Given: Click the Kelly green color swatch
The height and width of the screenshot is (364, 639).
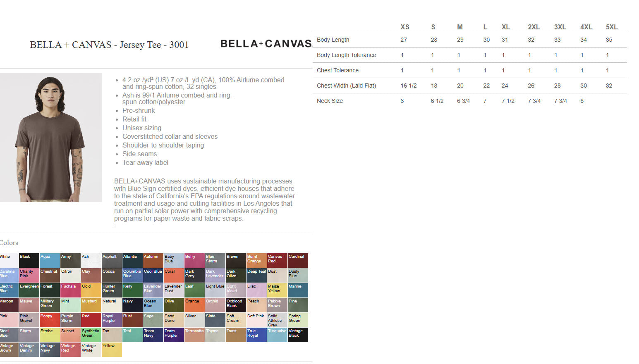Looking at the screenshot, I should tap(132, 290).
